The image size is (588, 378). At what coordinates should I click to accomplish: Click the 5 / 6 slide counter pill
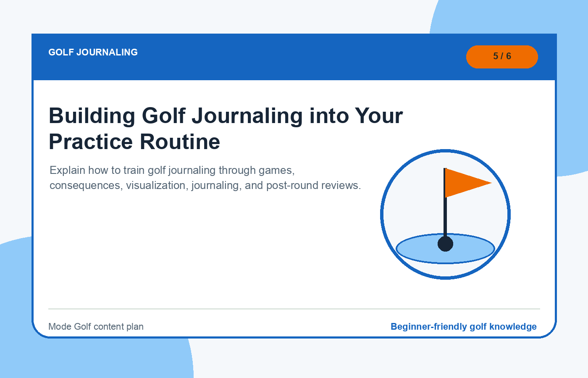tap(502, 56)
